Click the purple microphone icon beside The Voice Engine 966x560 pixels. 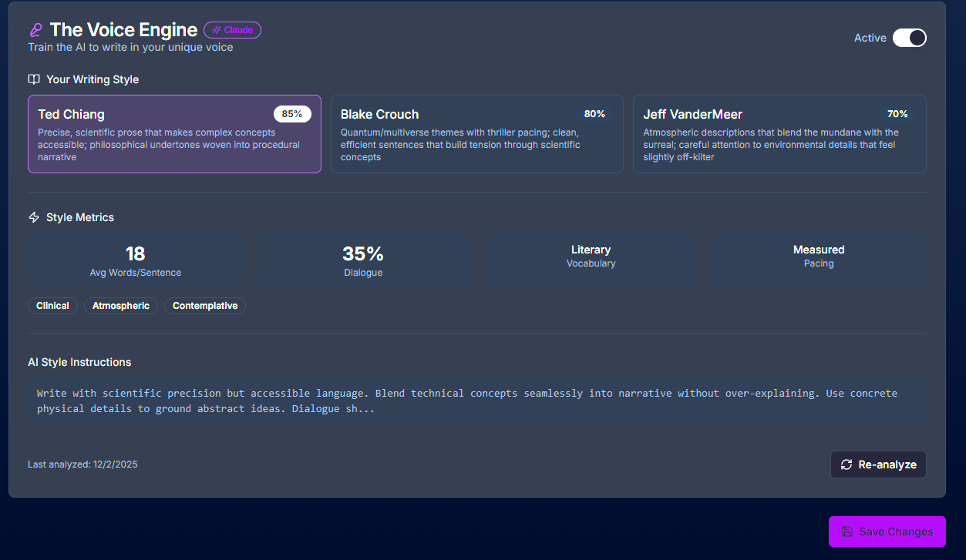pyautogui.click(x=35, y=29)
